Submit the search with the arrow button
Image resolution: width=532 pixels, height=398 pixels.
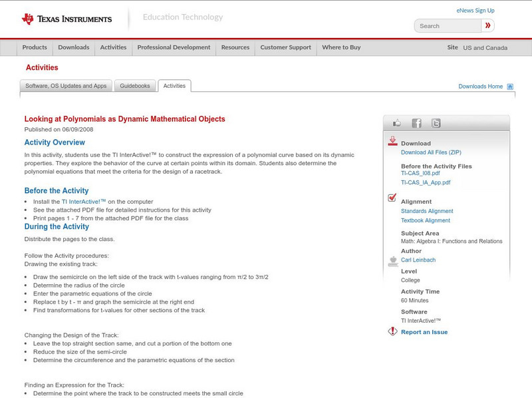(x=487, y=25)
